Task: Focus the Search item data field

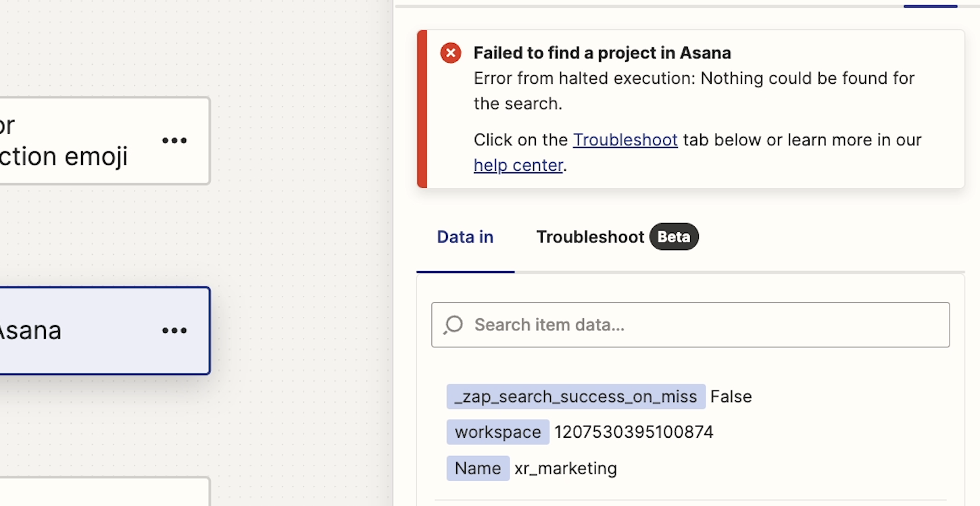Action: pos(691,325)
